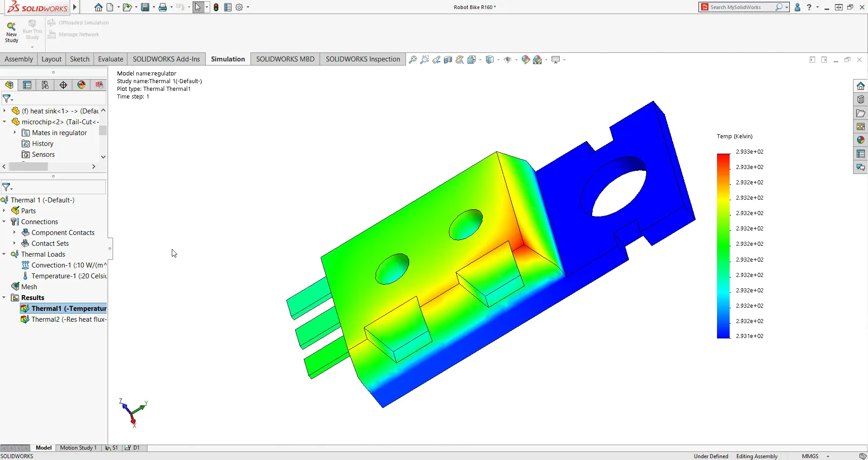This screenshot has width=868, height=460.
Task: Open the Home welcome icon in the top toolbar
Action: tap(99, 7)
